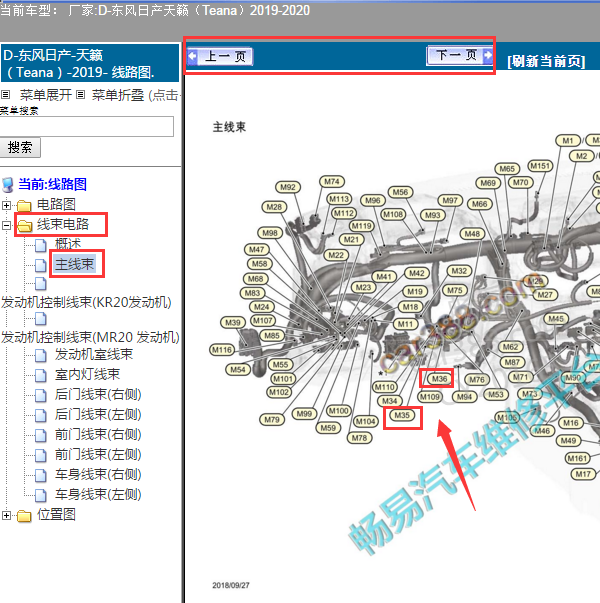Click the M32 connector label
Viewport: 600px width, 603px height.
point(459,271)
